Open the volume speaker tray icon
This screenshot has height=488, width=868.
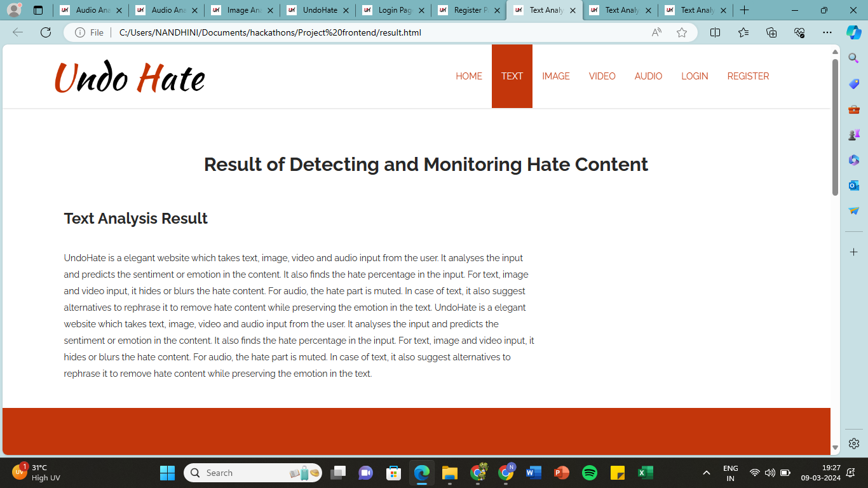770,473
